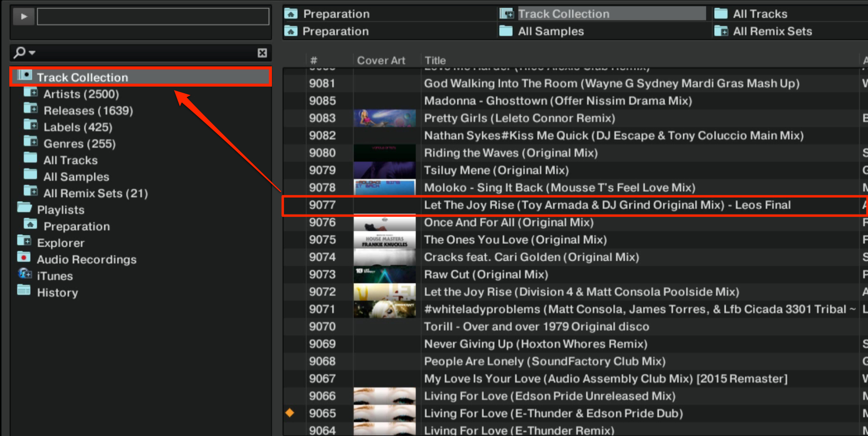Select Cracks feat. Cari Golden track
The height and width of the screenshot is (436, 868).
pos(531,257)
